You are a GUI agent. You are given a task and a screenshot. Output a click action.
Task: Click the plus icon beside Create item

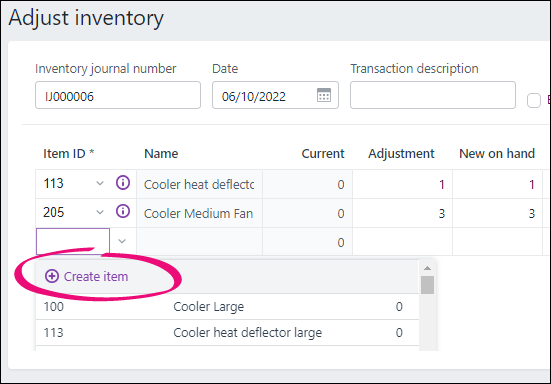52,276
